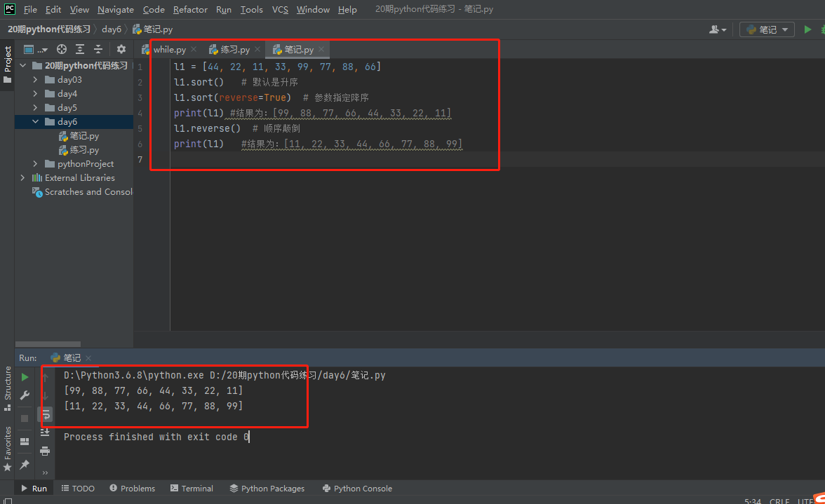Select 笔记.py in the project tree
825x504 pixels.
point(79,136)
